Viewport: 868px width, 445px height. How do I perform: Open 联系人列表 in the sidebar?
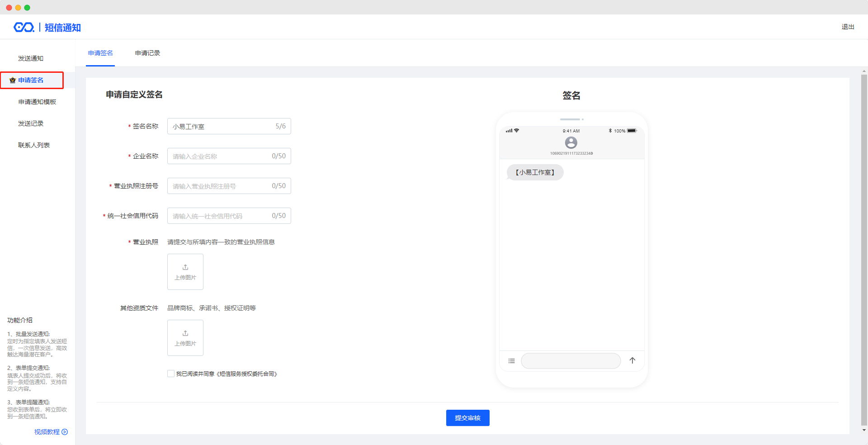34,145
